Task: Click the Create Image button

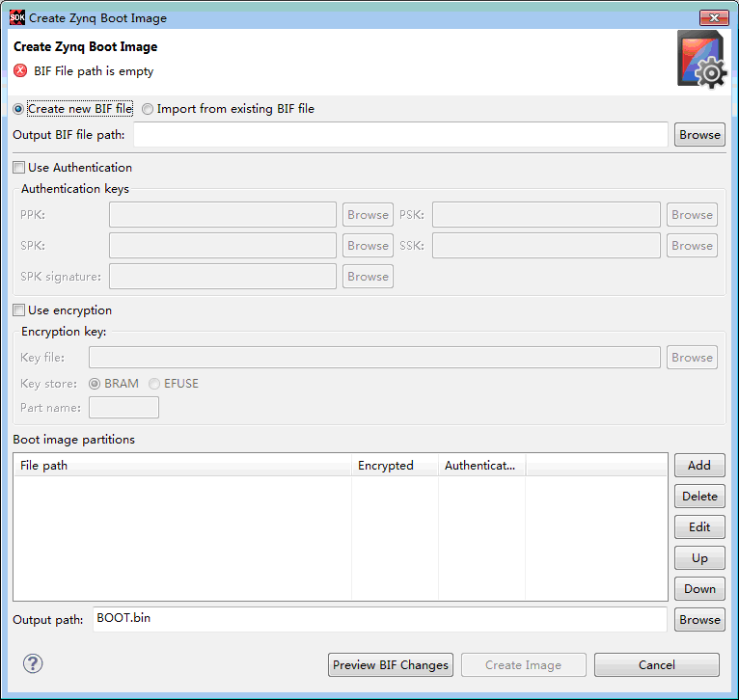Action: pyautogui.click(x=524, y=664)
